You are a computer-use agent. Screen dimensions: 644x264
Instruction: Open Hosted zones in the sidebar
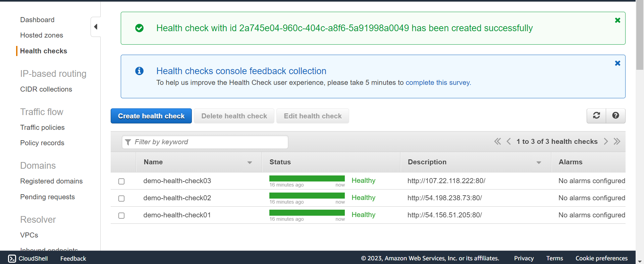point(42,35)
